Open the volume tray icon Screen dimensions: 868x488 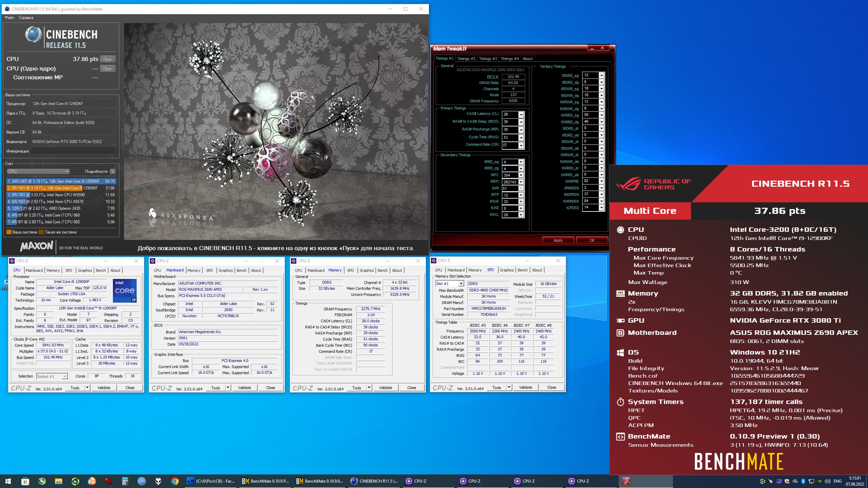827,481
